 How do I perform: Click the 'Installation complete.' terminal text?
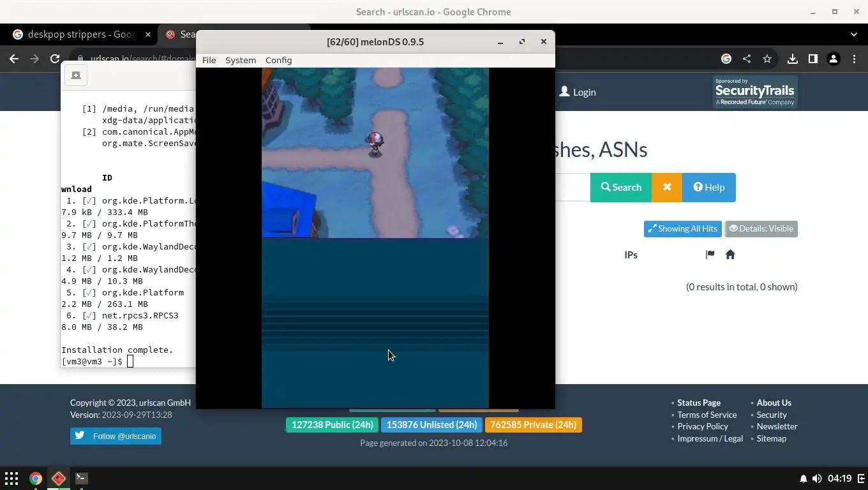(117, 350)
